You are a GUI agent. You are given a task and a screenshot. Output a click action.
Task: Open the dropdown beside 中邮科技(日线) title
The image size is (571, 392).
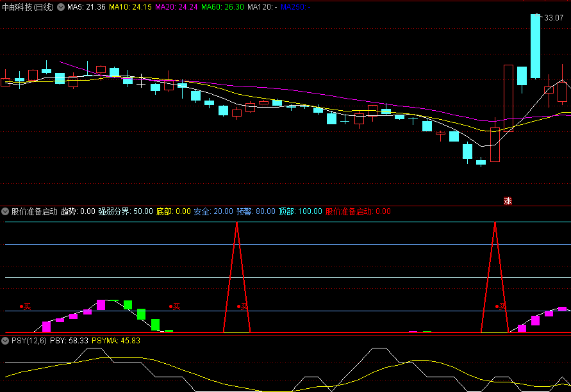(x=61, y=7)
